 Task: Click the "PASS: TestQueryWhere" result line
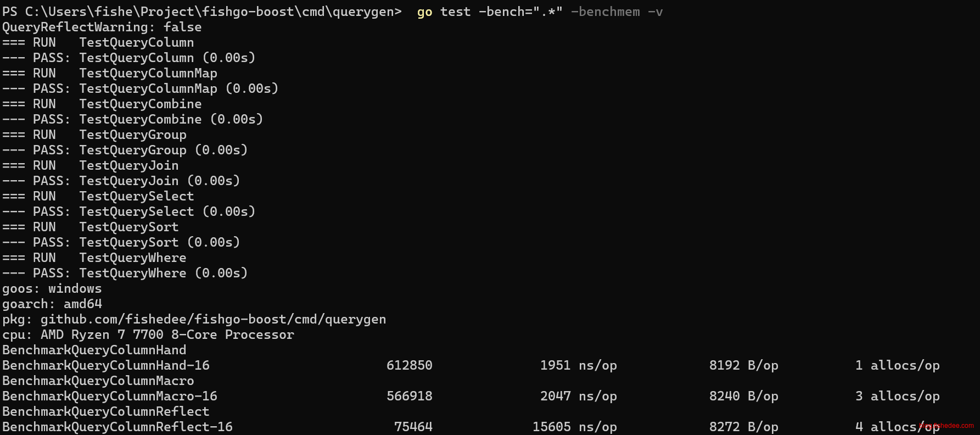125,273
